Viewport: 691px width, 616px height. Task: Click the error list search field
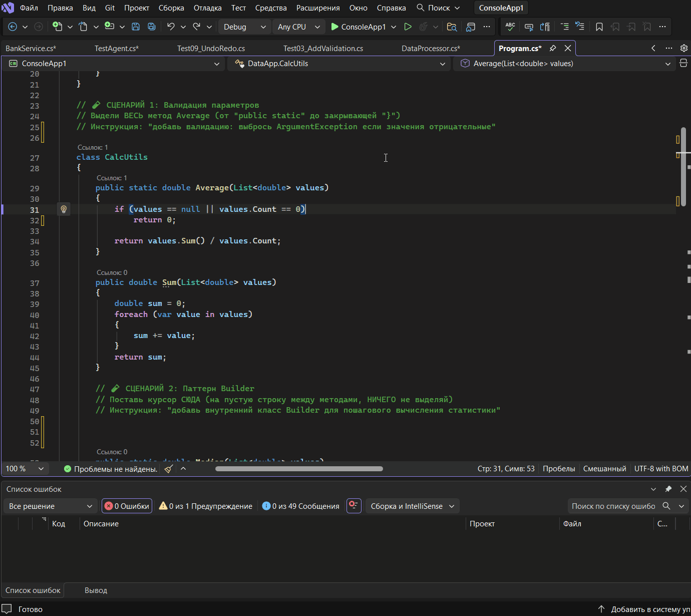click(613, 506)
